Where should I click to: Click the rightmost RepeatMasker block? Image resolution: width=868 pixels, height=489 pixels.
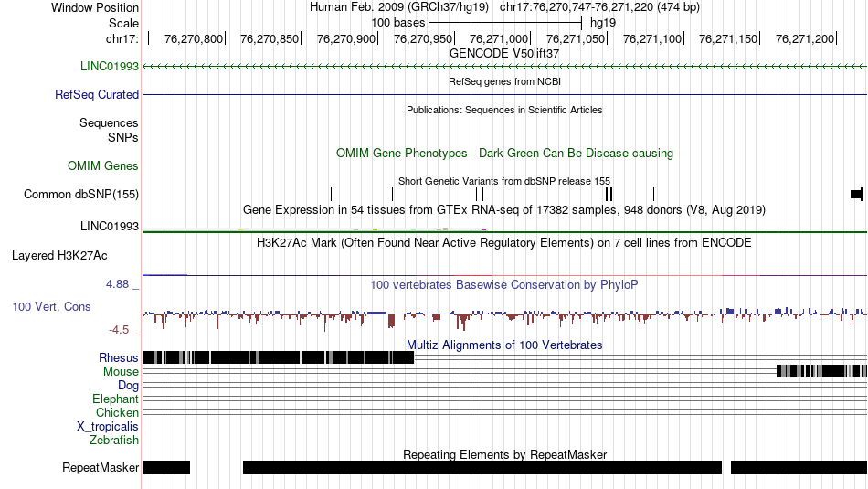pyautogui.click(x=799, y=467)
